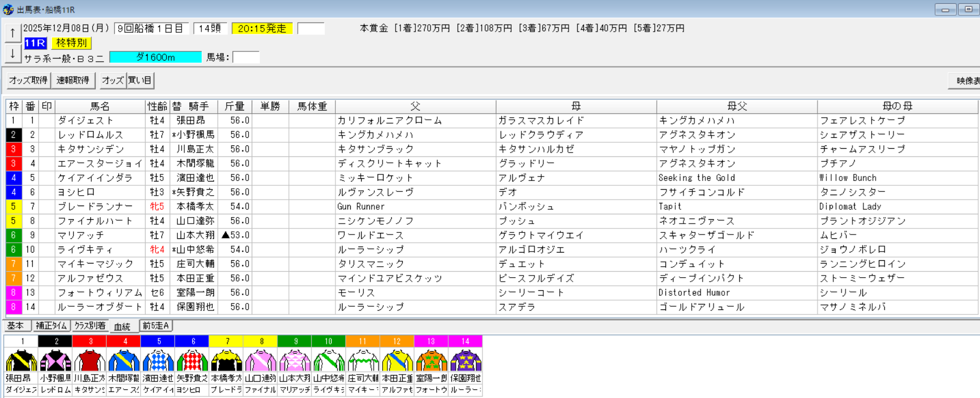Click the up arrow race navigation button

coord(13,33)
